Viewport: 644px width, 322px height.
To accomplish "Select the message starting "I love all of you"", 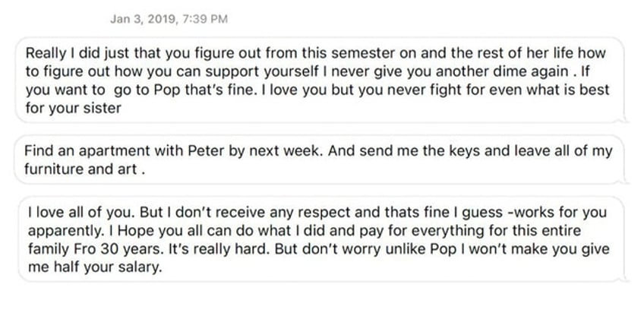I will pos(321,239).
